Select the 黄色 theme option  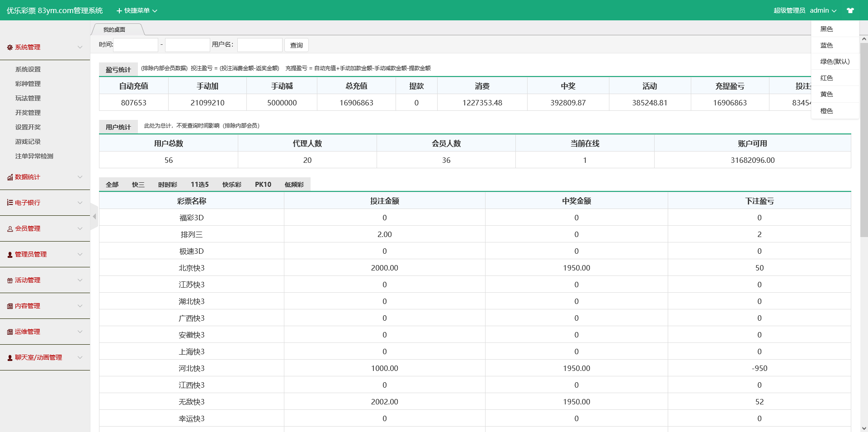pos(835,94)
